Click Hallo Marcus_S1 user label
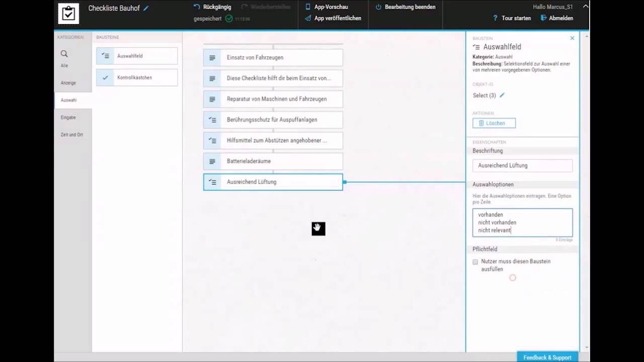The height and width of the screenshot is (362, 644). coord(552,7)
